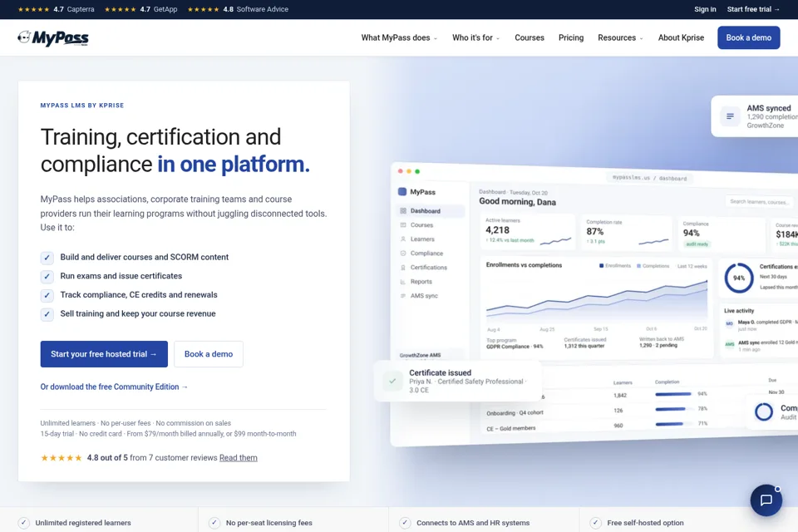Click the Maya O. avatar in Live activity
Screen dimensions: 798x532
tap(729, 323)
